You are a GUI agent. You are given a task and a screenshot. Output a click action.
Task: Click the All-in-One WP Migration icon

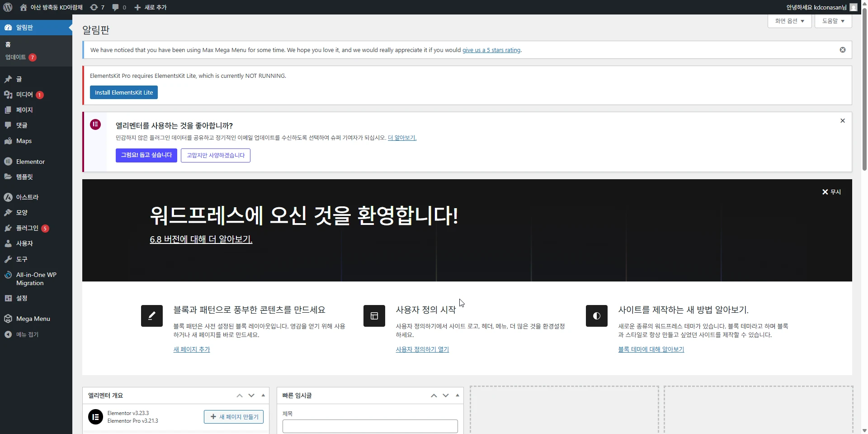pyautogui.click(x=8, y=275)
